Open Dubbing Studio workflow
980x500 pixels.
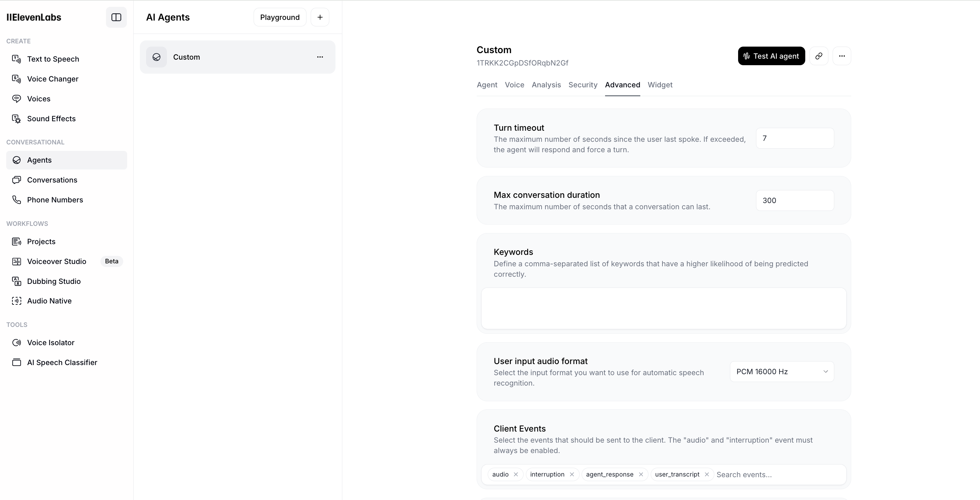coord(54,281)
